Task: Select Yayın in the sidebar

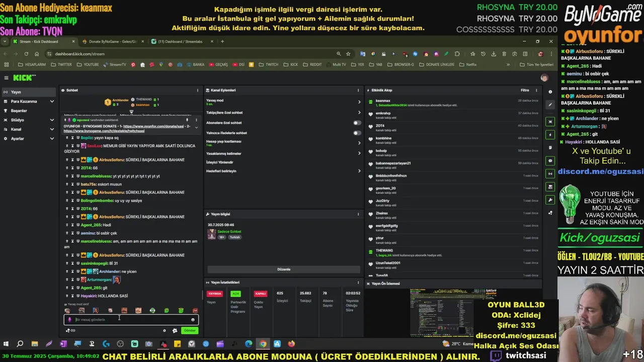Action: tap(28, 92)
